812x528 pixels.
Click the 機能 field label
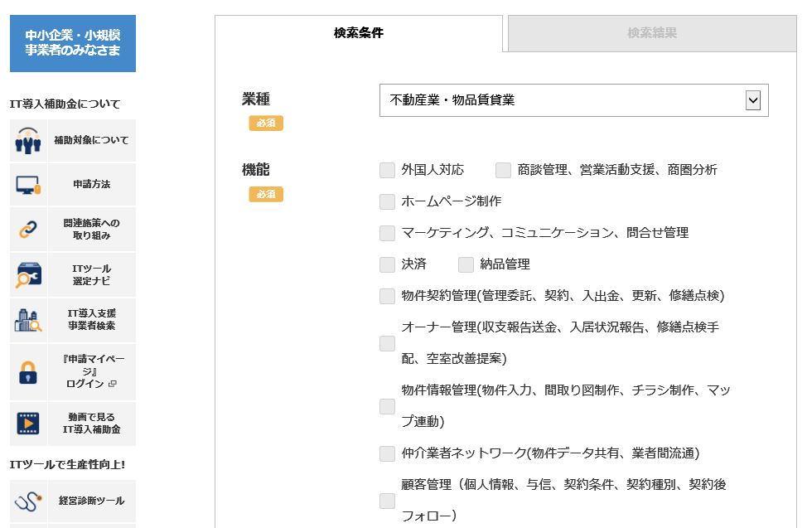(x=256, y=169)
